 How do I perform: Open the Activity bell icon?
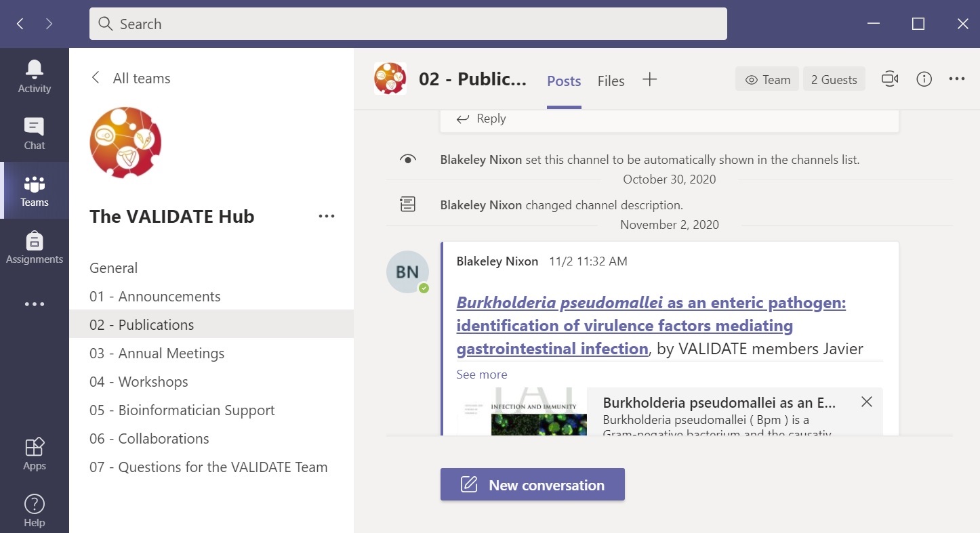coord(34,76)
